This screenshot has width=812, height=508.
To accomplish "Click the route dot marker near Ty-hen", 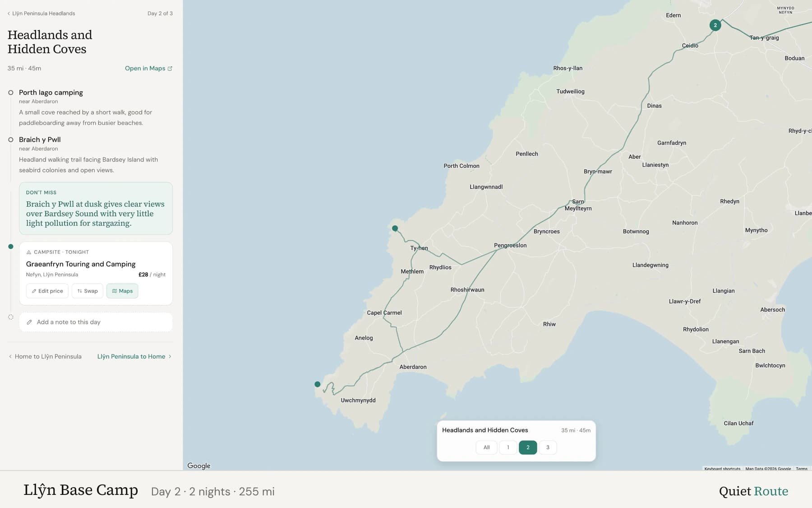I will [395, 228].
